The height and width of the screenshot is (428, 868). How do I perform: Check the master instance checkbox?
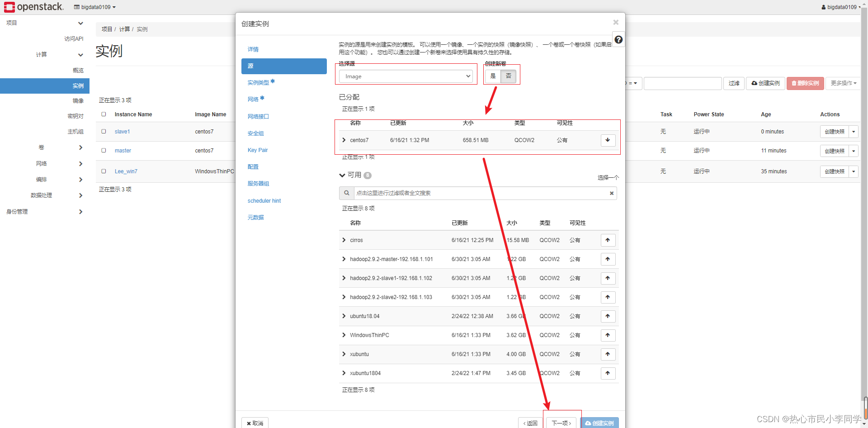[x=104, y=151]
